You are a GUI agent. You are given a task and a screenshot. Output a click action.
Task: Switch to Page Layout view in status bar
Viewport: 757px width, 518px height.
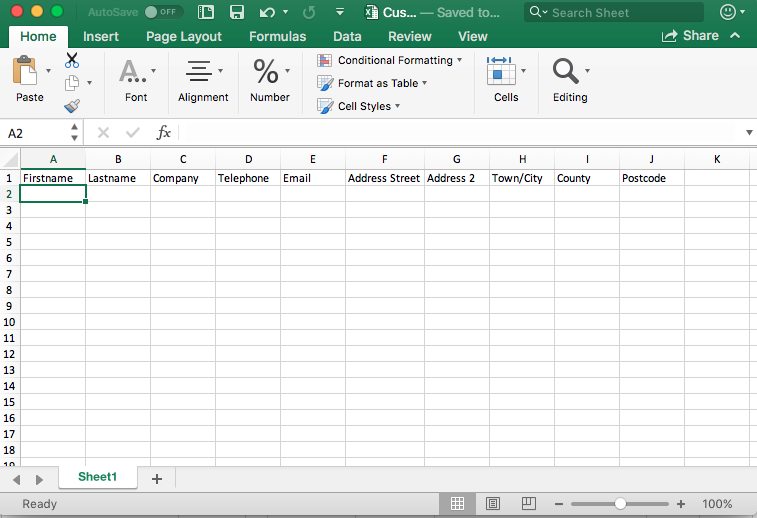[493, 504]
